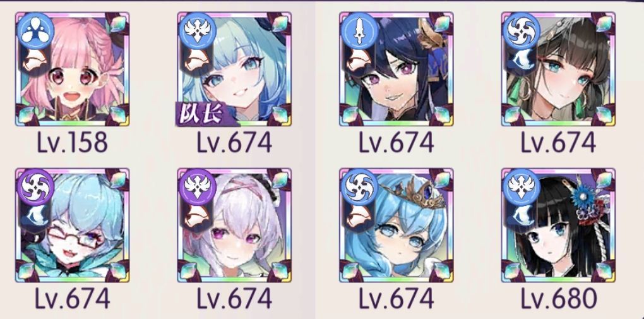Select the dark blue-haired character portrait
Image resolution: width=644 pixels, height=319 pixels.
tap(397, 69)
